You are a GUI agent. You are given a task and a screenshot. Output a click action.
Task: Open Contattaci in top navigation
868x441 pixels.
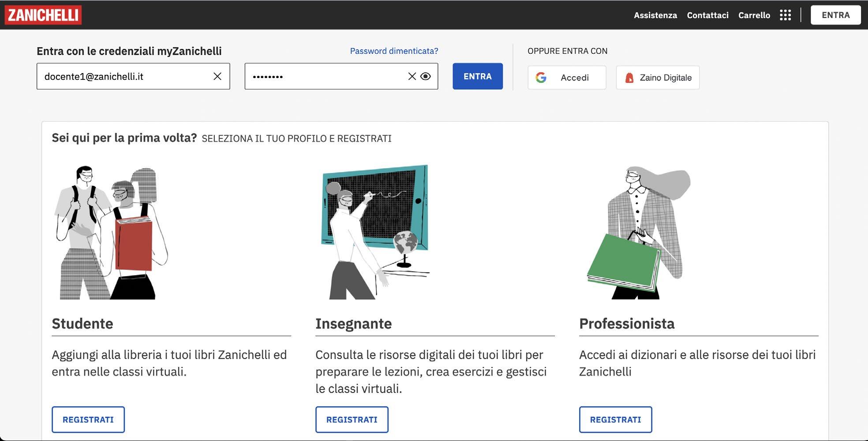707,15
